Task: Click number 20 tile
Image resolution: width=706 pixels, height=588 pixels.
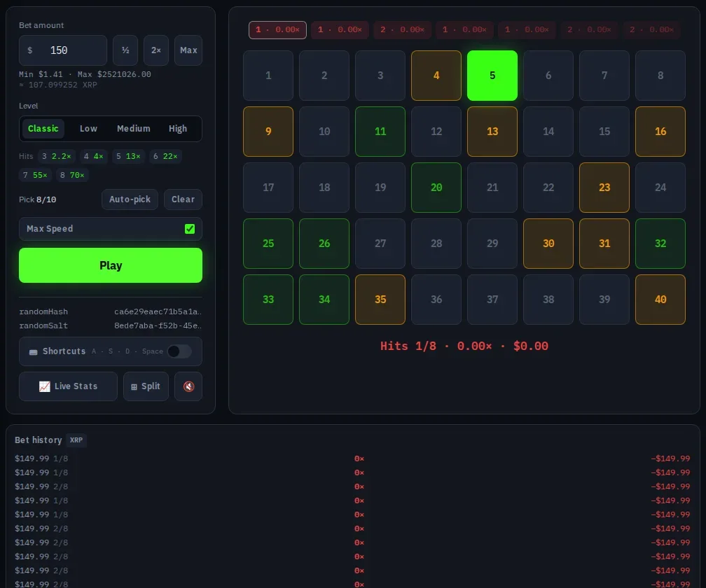Action: (436, 188)
